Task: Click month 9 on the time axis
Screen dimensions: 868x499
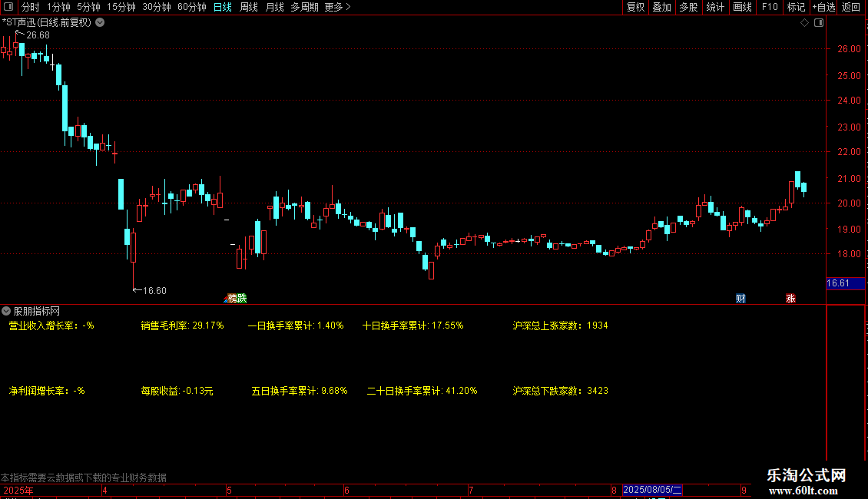Action: pyautogui.click(x=744, y=491)
